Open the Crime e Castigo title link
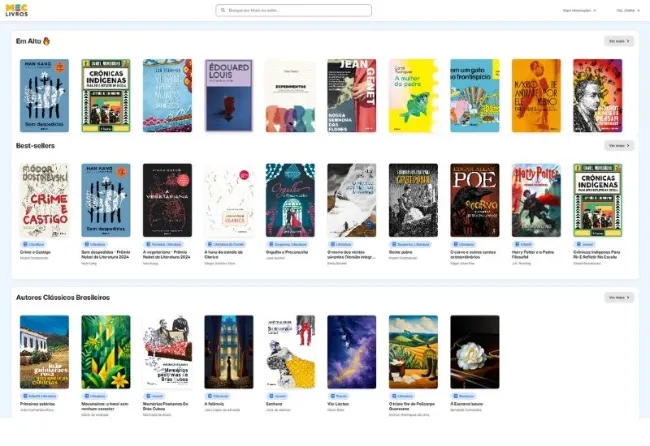This screenshot has width=650, height=446. (35, 252)
